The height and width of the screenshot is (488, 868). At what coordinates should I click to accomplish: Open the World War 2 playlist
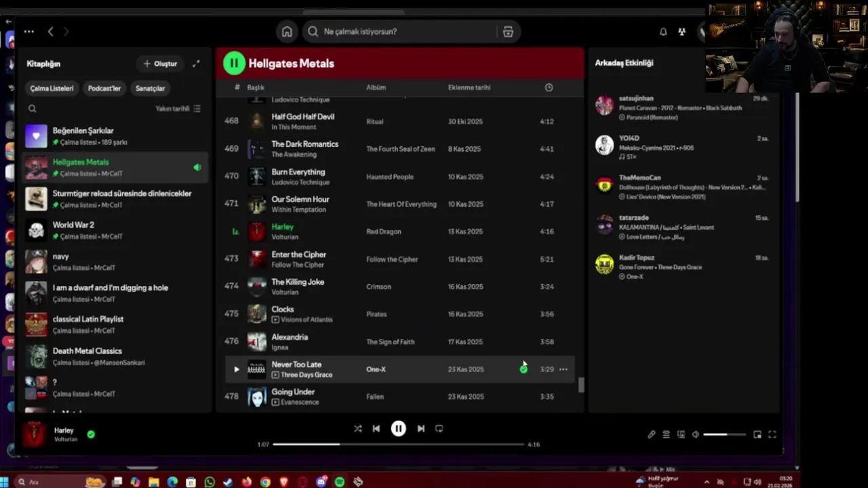pyautogui.click(x=115, y=230)
